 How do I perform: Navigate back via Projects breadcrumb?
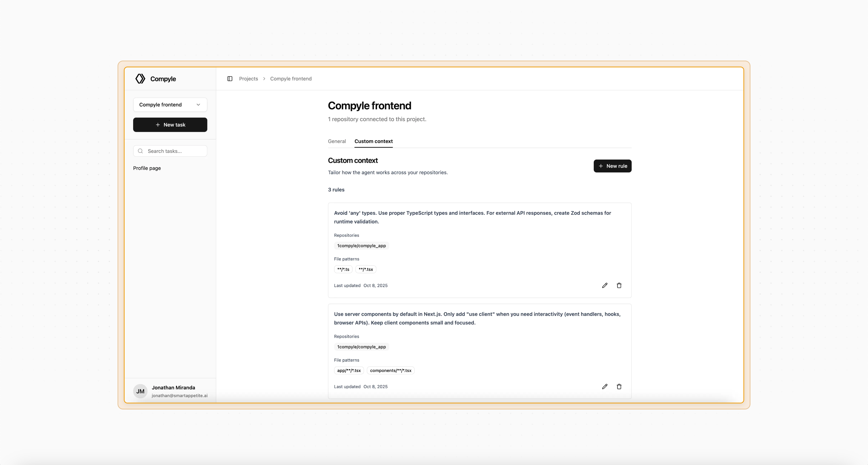[248, 79]
